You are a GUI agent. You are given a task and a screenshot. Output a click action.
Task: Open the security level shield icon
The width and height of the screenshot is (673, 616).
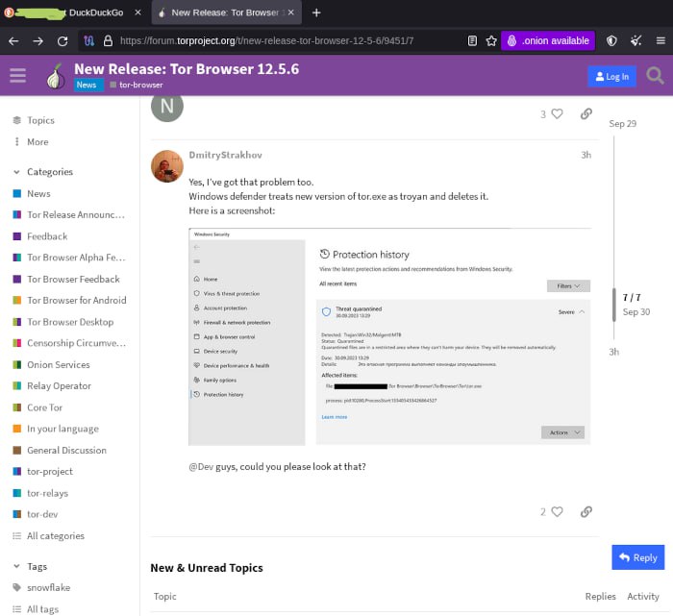611,40
